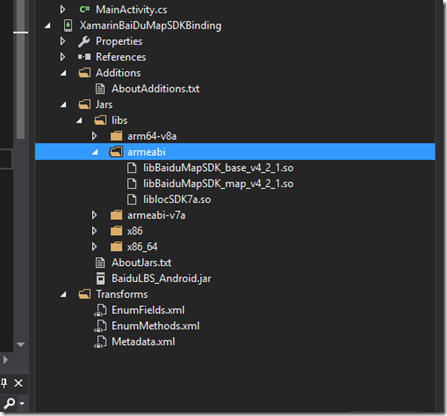Viewport: 447px width, 416px height.
Task: Click the References node icon
Action: [x=84, y=57]
